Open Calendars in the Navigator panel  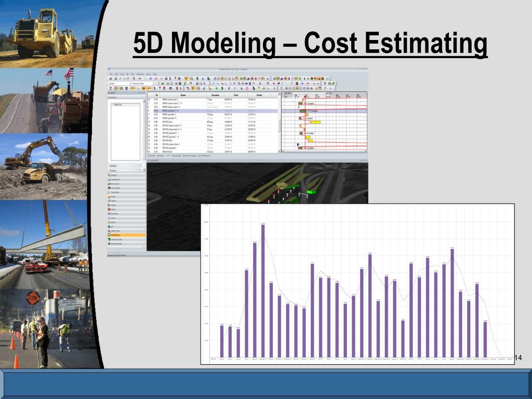click(126, 192)
